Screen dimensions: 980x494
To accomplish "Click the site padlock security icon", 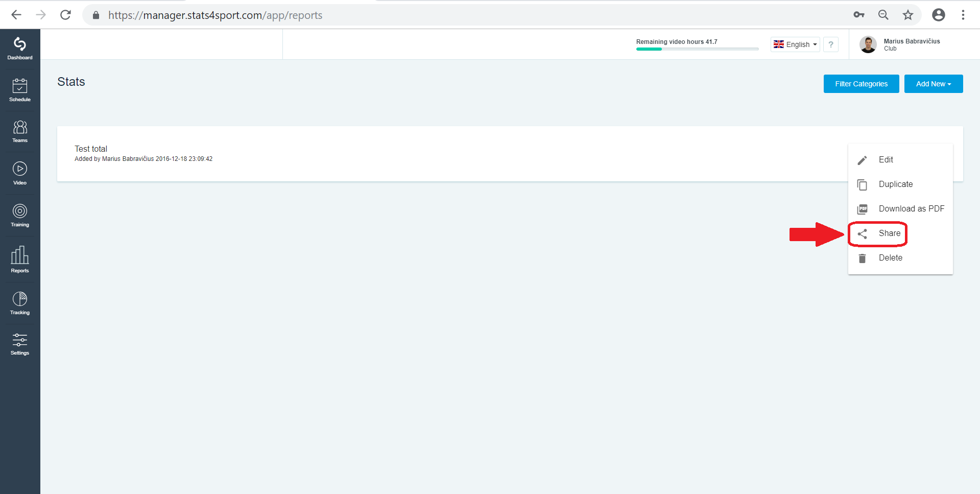I will 96,15.
